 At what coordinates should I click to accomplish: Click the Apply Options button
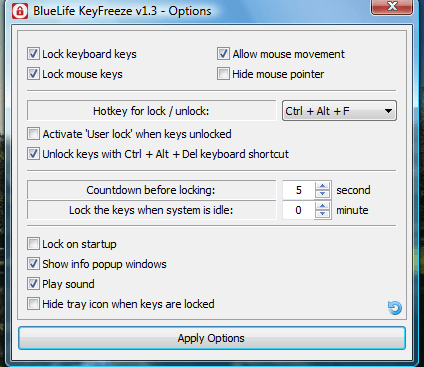point(212,338)
